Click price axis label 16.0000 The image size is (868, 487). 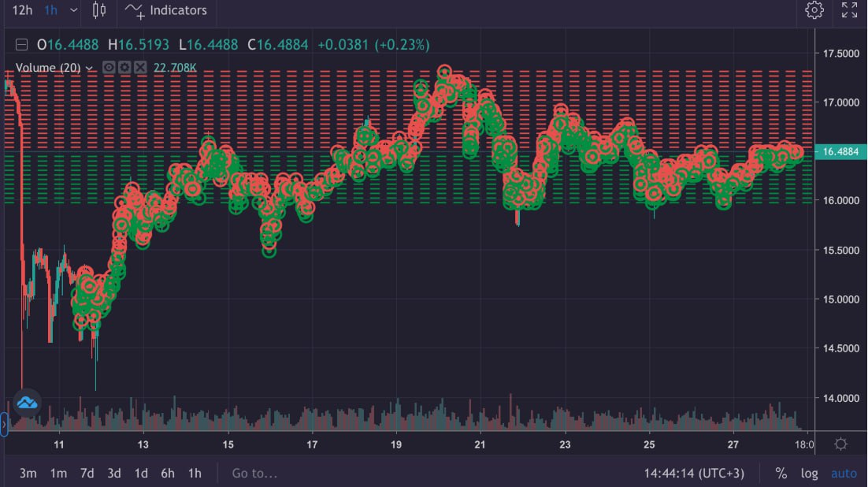tap(841, 201)
